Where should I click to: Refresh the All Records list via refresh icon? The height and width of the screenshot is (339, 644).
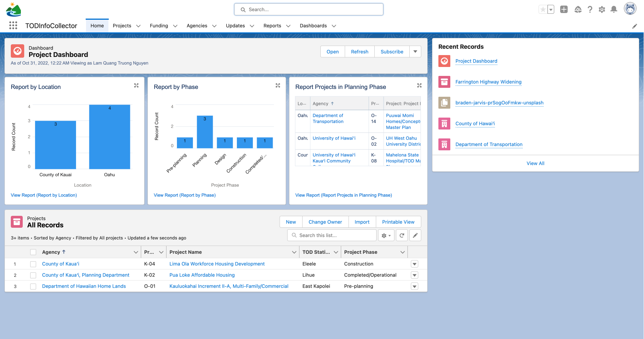coord(402,235)
